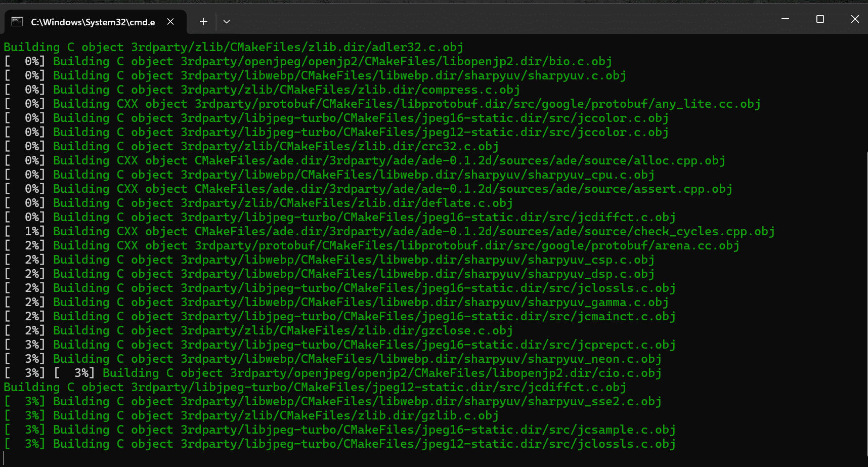Click the protobuf/arena.cc.obj line

point(372,245)
